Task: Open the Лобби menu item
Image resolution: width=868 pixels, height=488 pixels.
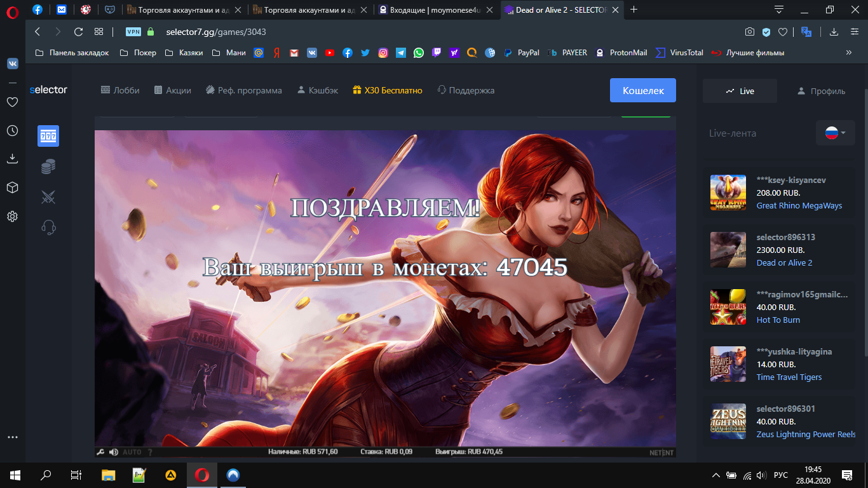Action: pyautogui.click(x=120, y=90)
